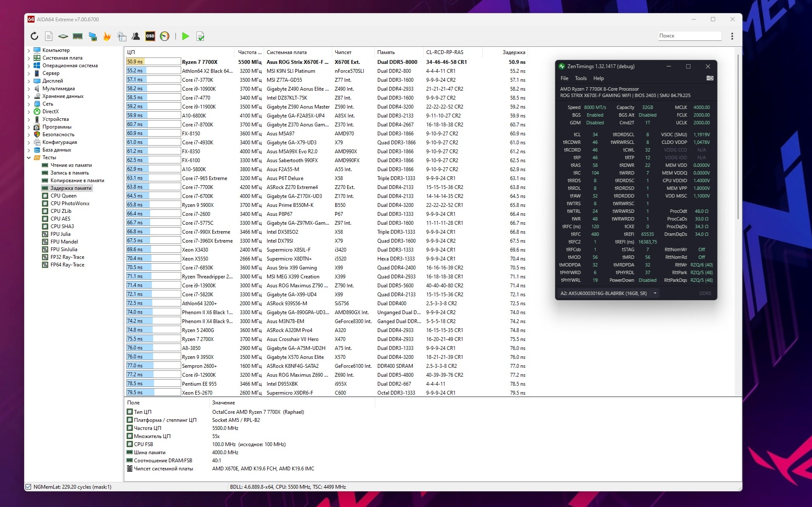Screen dimensions: 812x507
Task: Open the three-dot menu near search
Action: pyautogui.click(x=732, y=36)
